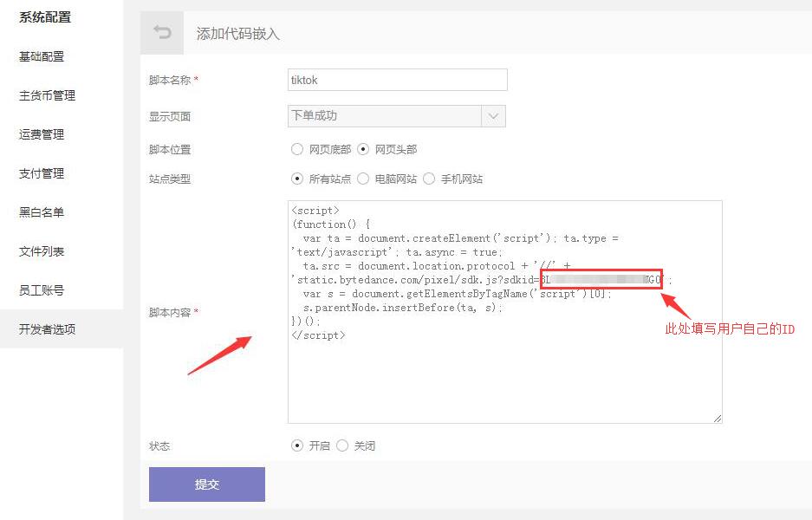The width and height of the screenshot is (812, 520).
Task: Click the textarea resize handle corner
Action: 718,419
